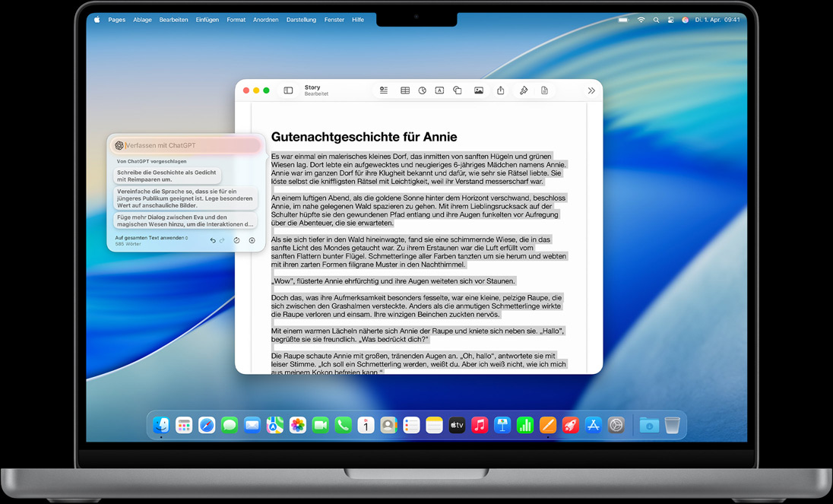833x504 pixels.
Task: Select suggestion 'Schreibe die Geschichte als Gedicht'
Action: [166, 176]
